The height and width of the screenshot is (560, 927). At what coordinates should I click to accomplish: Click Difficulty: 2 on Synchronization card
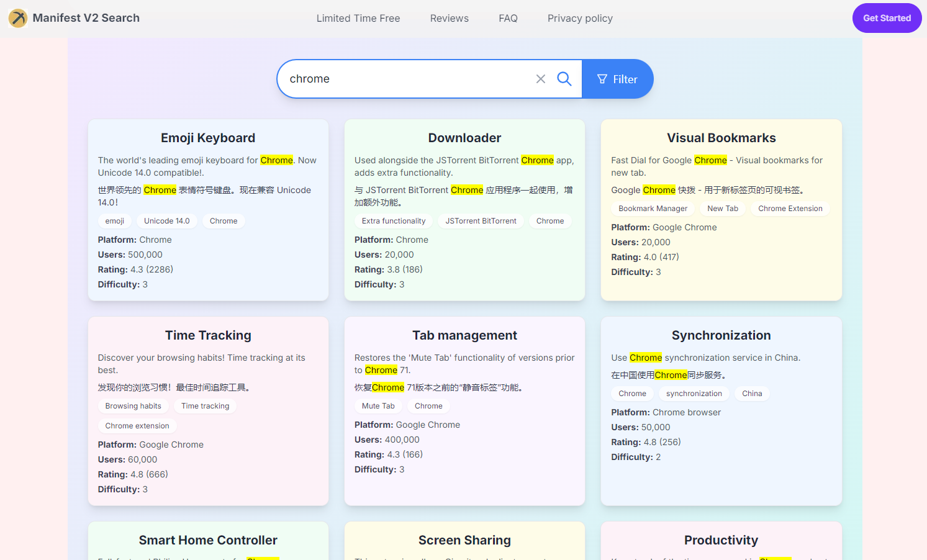pyautogui.click(x=636, y=457)
